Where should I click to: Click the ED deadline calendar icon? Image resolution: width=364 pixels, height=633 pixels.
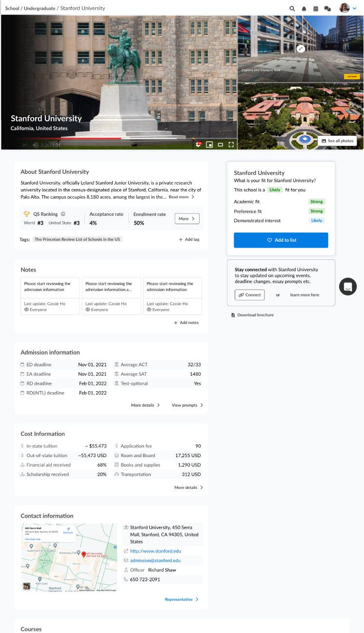point(22,364)
